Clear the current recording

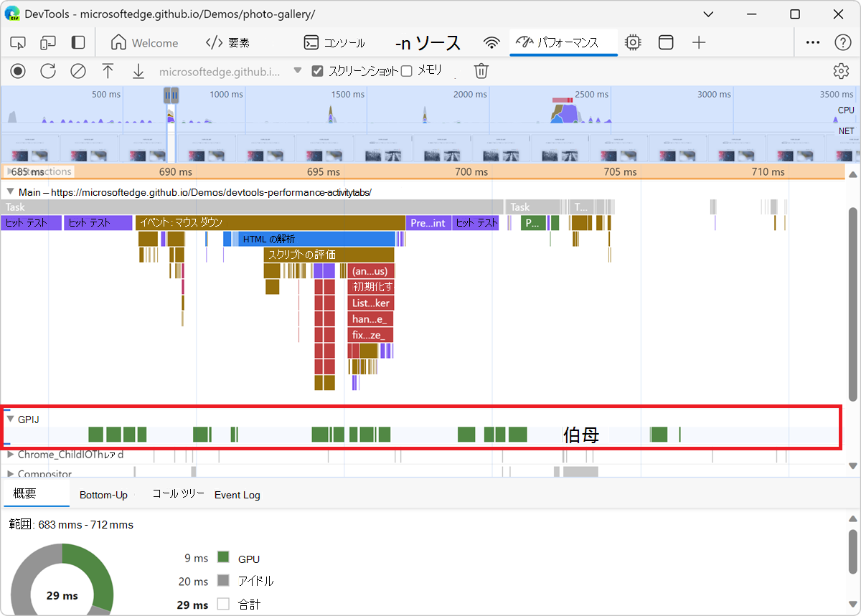point(77,71)
